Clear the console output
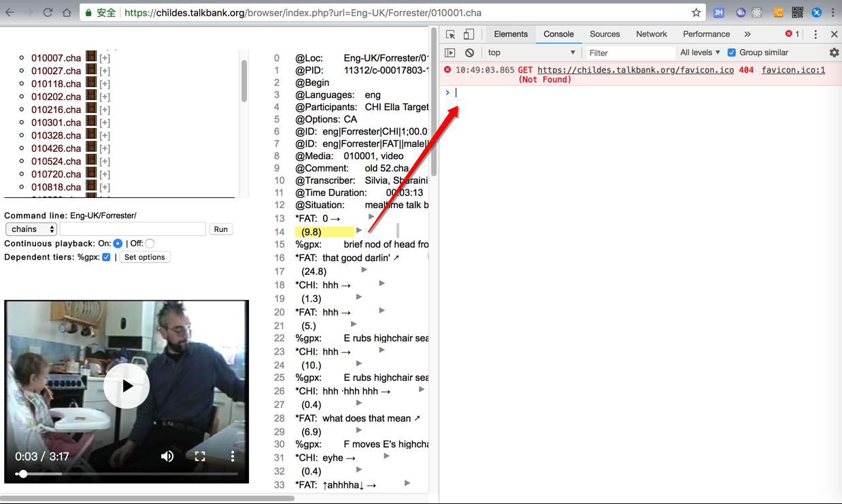Viewport: 842px width, 504px height. click(469, 52)
